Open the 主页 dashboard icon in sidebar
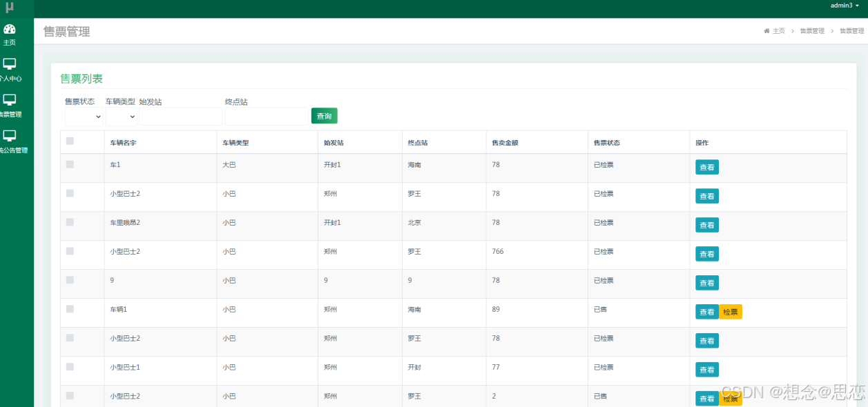The height and width of the screenshot is (407, 868). (10, 29)
